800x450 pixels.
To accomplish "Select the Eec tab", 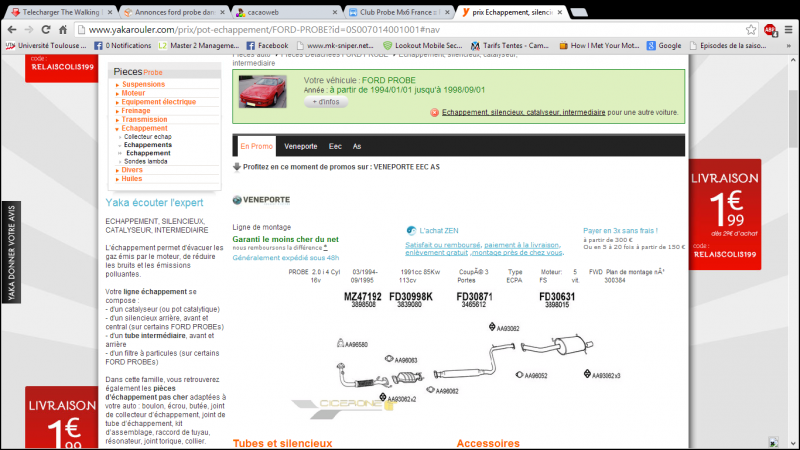I will click(335, 146).
